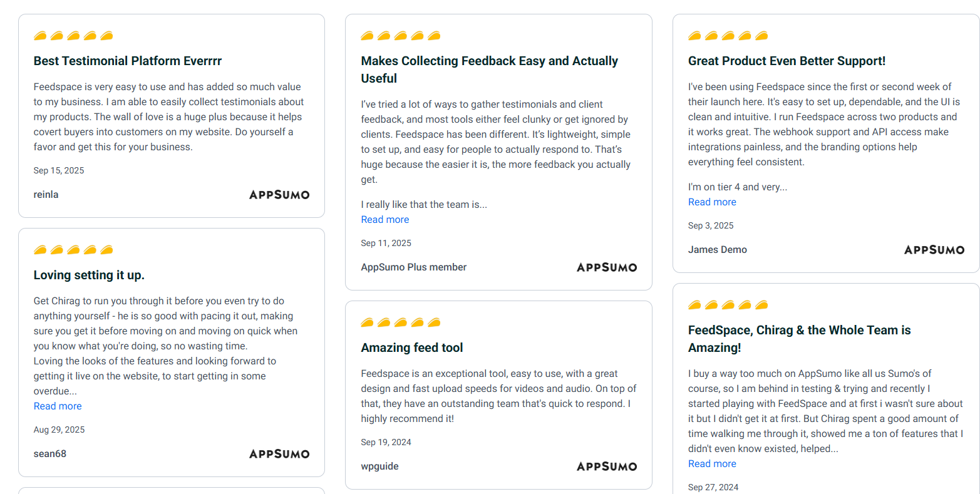Viewport: 980px width, 494px height.
Task: Expand Read more in Great Product review
Action: (712, 202)
